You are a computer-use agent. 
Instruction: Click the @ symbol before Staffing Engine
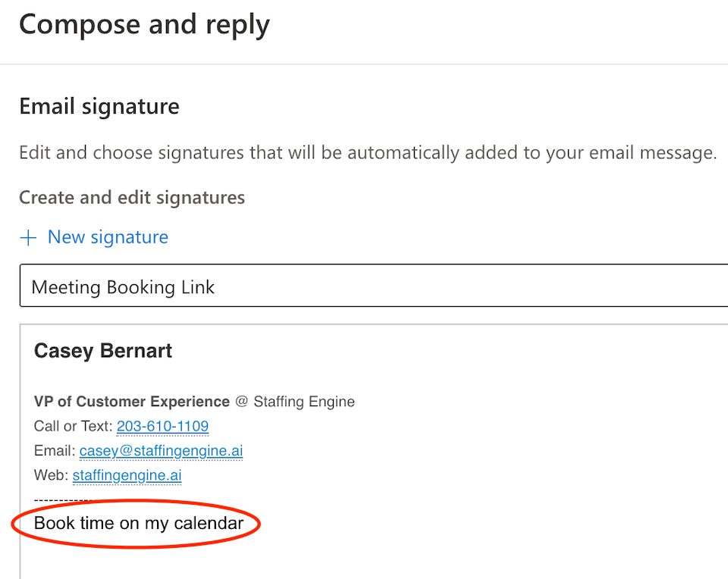click(241, 402)
